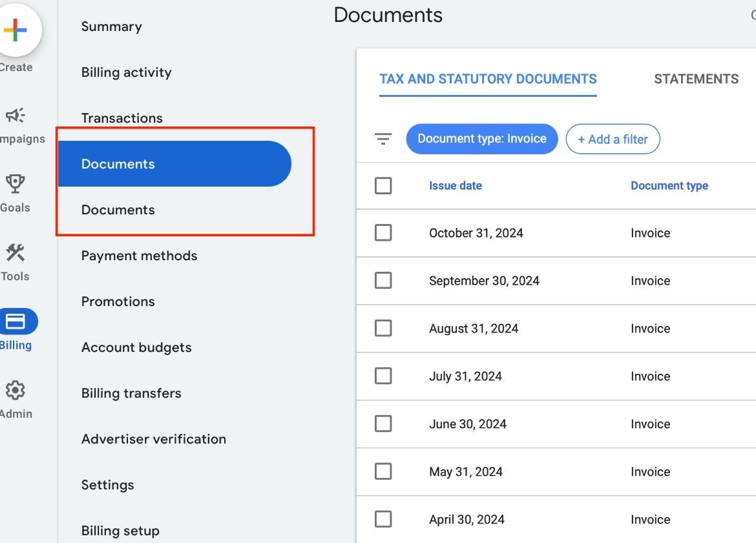Select the May 31, 2024 row checkbox
Viewport: 756px width, 543px height.
click(383, 471)
